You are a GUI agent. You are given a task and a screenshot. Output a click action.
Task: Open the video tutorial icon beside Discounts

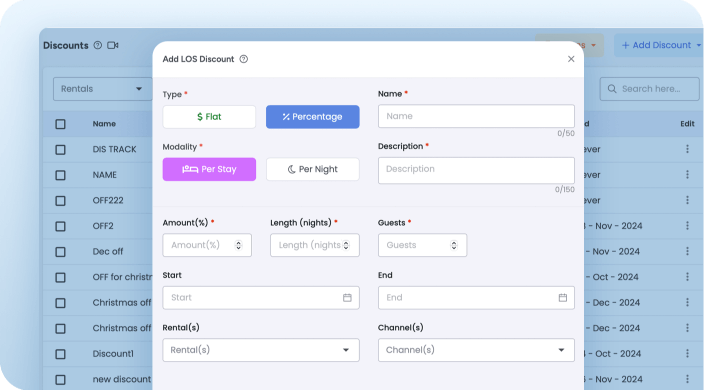(x=113, y=45)
